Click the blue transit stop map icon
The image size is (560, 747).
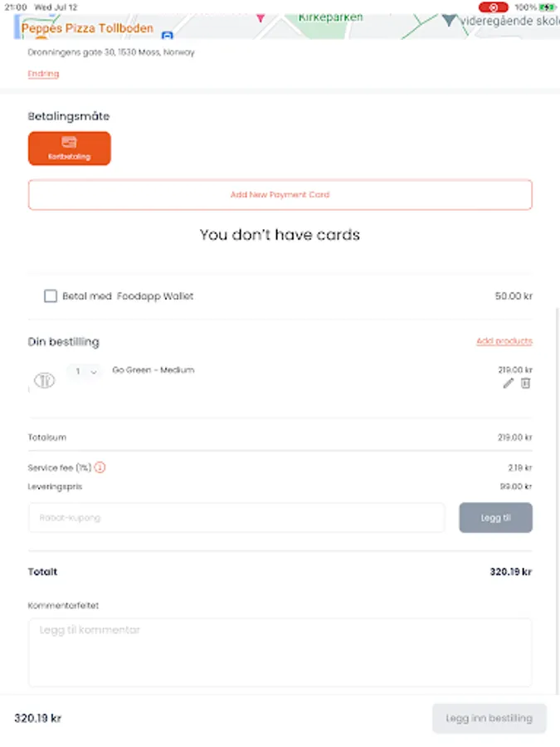pyautogui.click(x=167, y=35)
